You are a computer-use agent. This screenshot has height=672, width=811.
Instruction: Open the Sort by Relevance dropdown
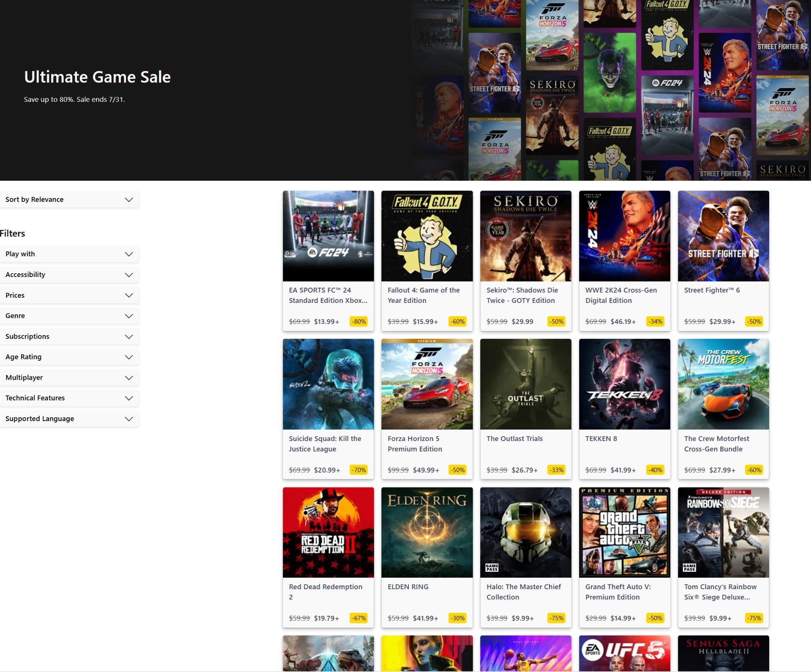(x=69, y=199)
